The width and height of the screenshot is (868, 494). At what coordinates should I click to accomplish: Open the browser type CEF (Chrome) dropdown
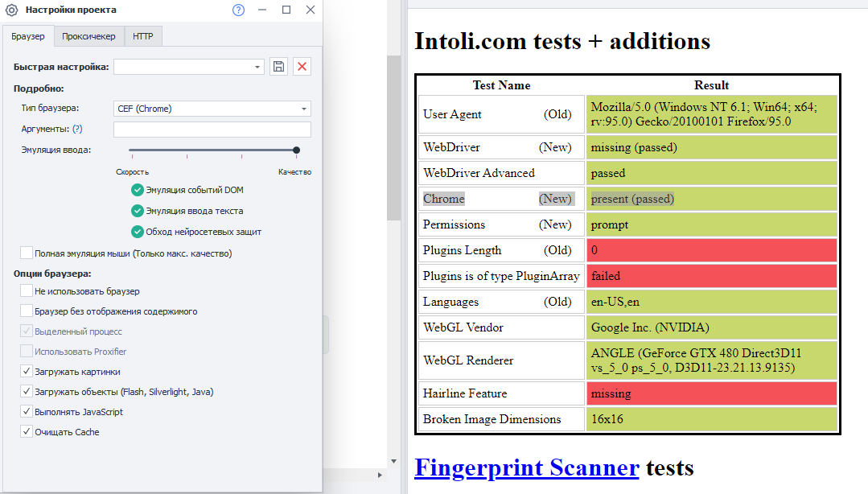point(212,109)
